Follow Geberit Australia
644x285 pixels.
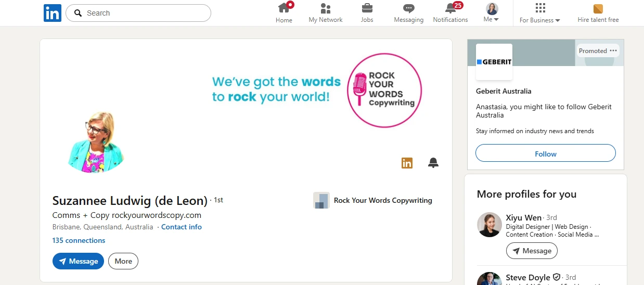pyautogui.click(x=546, y=153)
